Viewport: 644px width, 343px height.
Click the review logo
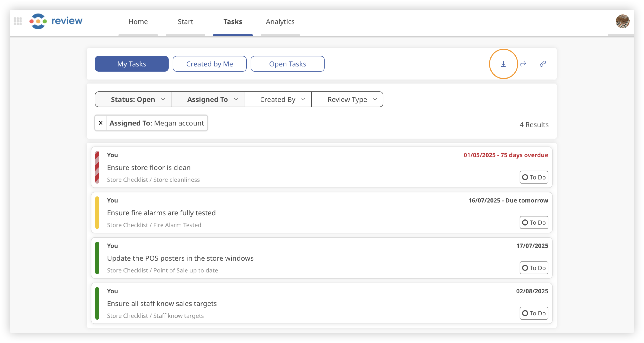[x=56, y=21]
